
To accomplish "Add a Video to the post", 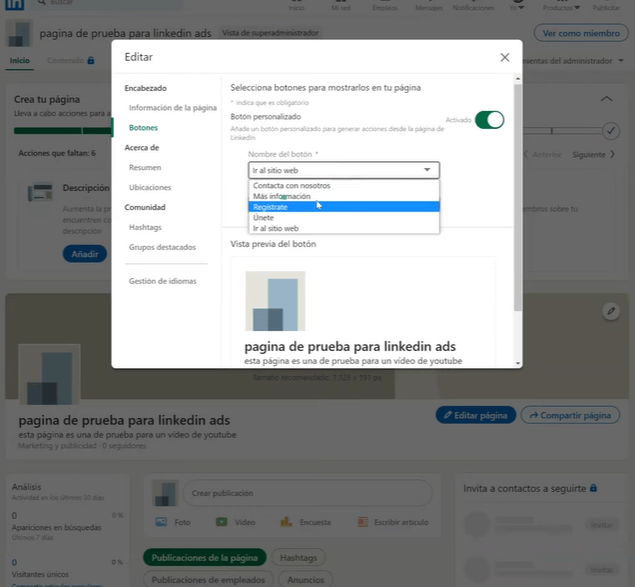I will 235,522.
